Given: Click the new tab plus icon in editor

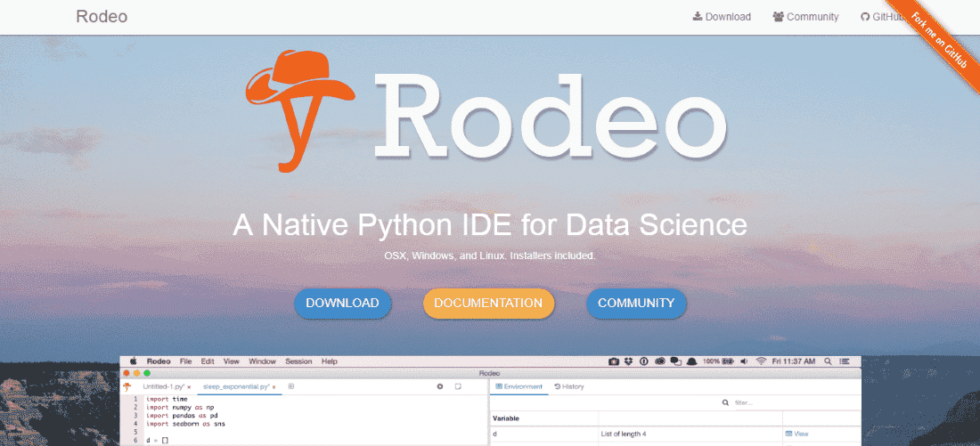Looking at the screenshot, I should pyautogui.click(x=291, y=386).
